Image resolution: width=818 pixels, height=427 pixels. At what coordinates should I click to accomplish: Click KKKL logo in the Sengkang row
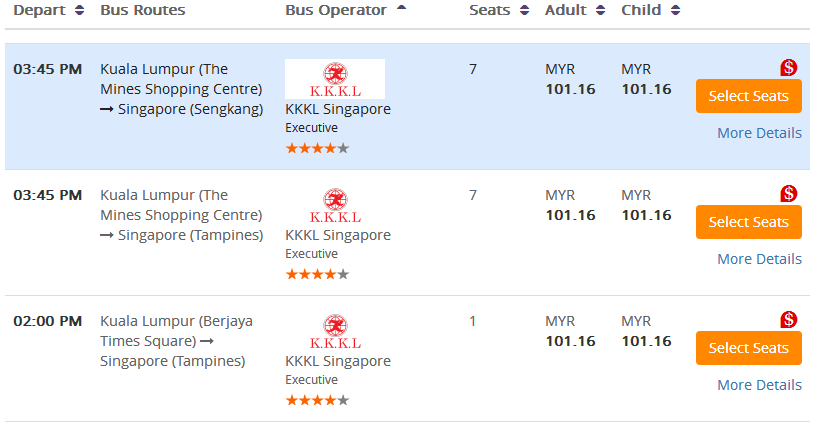(335, 79)
